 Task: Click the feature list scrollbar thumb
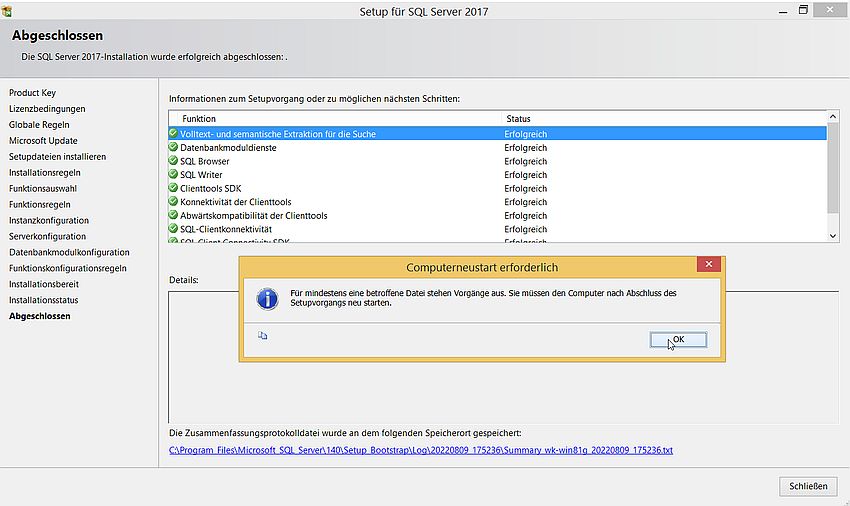tap(833, 168)
